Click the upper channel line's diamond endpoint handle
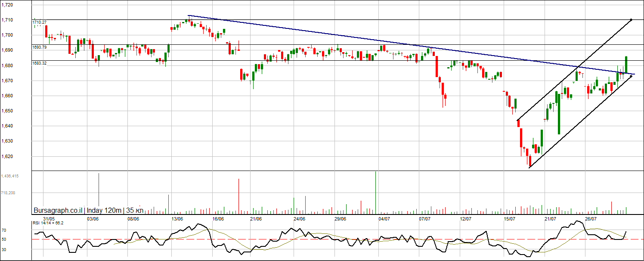Viewport: 644px width, 261px height. point(631,19)
